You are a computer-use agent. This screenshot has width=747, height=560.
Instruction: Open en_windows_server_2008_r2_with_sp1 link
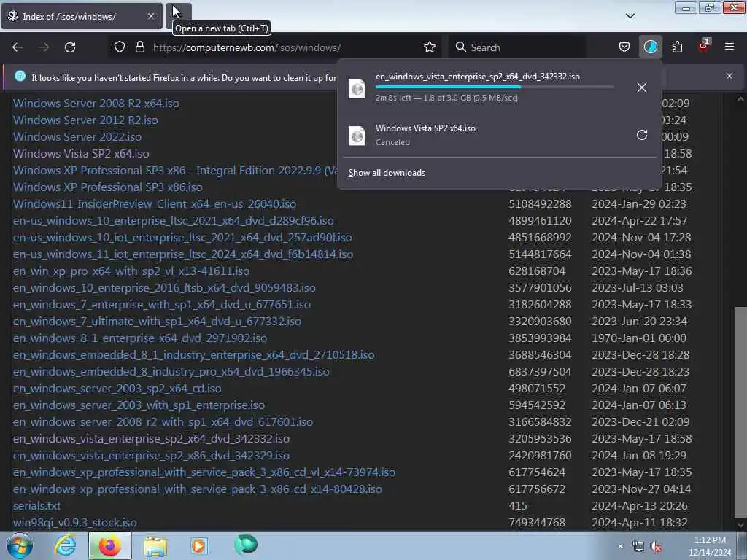(163, 422)
